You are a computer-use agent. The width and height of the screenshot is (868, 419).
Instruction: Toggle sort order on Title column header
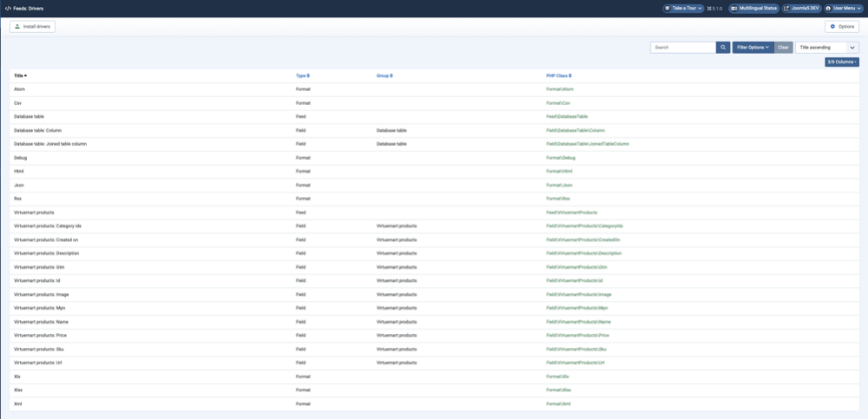20,75
